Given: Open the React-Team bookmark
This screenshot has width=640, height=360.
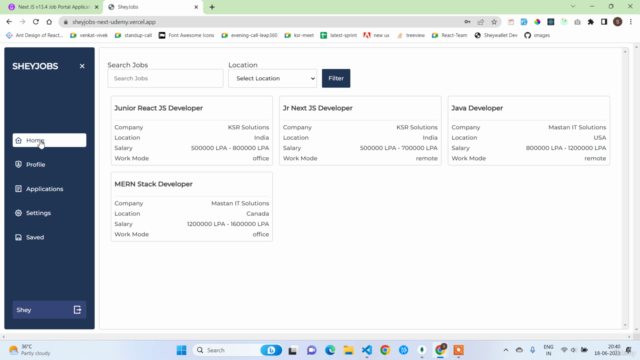Looking at the screenshot, I should click(x=449, y=35).
